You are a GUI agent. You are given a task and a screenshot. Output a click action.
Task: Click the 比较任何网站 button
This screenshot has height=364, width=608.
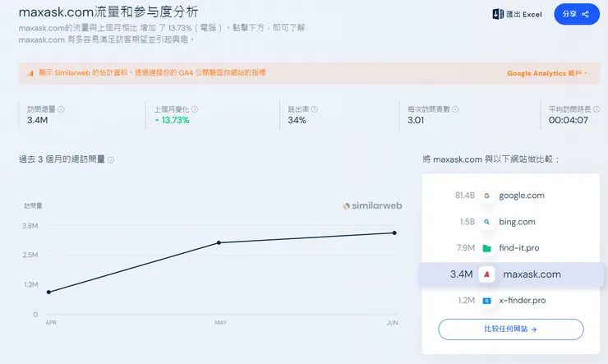[511, 329]
